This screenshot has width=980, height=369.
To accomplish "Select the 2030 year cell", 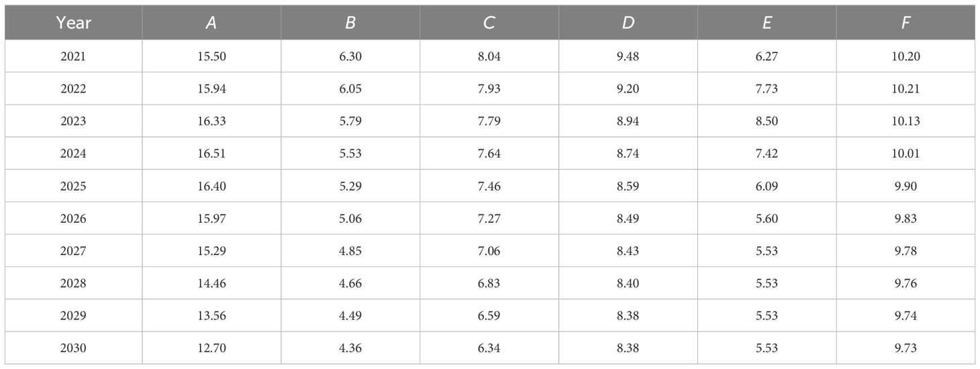I will coord(73,348).
